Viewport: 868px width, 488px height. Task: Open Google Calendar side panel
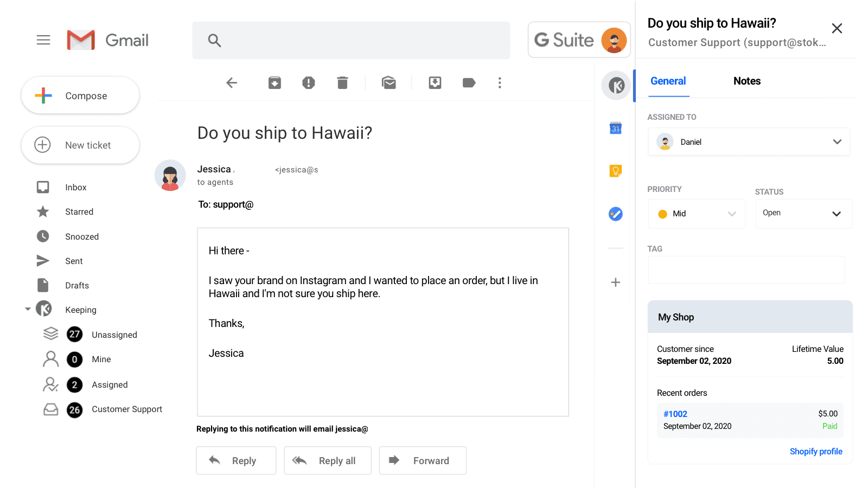coord(616,129)
